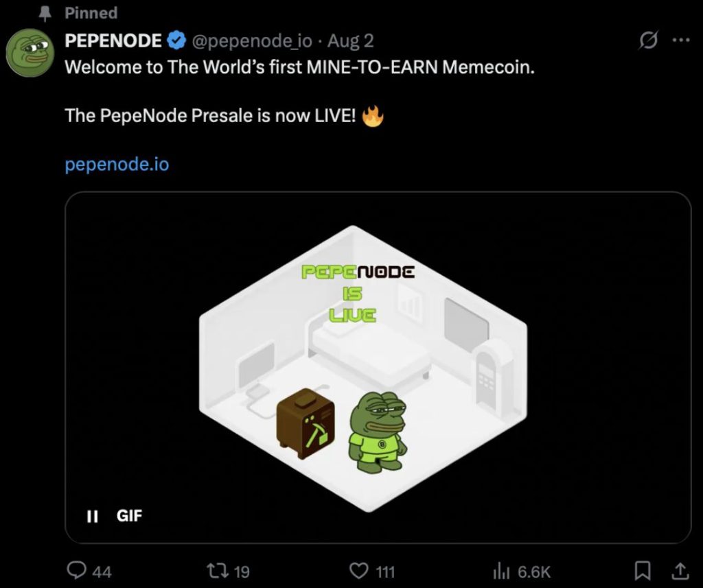Like the post with heart icon
Viewport: 703px width, 588px height.
point(358,571)
